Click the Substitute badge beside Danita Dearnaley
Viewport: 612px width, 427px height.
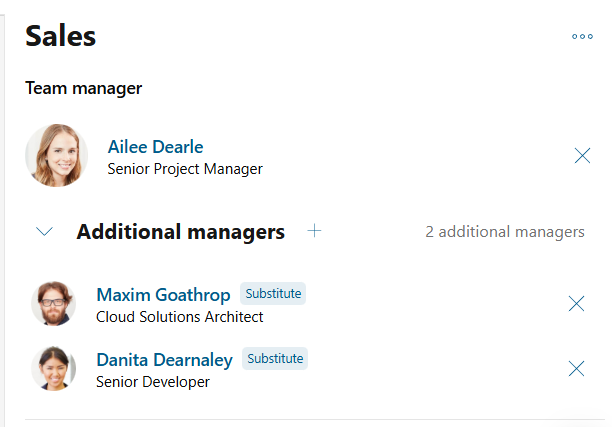(275, 358)
